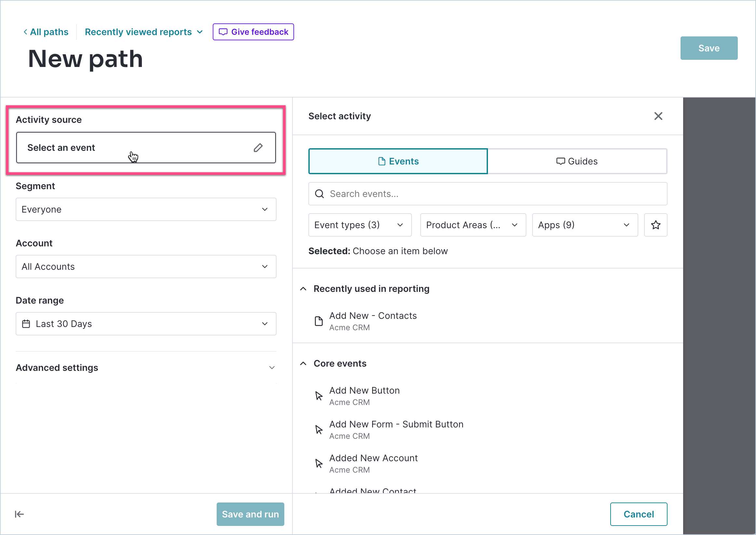This screenshot has width=756, height=535.
Task: Click the New path title
Action: (86, 59)
